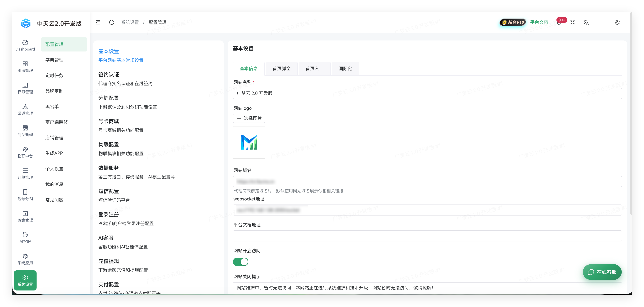Toggle the 网站开启访问 switch
This screenshot has height=307, width=644.
click(x=240, y=262)
